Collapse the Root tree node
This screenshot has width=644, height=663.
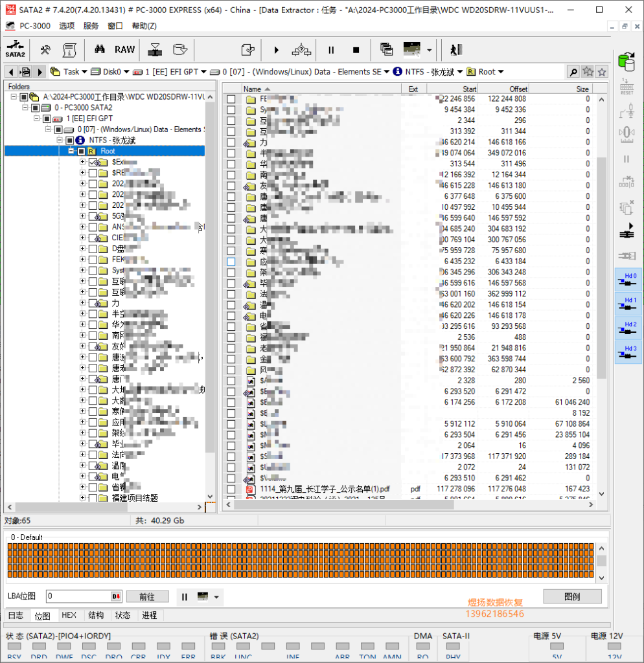pyautogui.click(x=71, y=151)
